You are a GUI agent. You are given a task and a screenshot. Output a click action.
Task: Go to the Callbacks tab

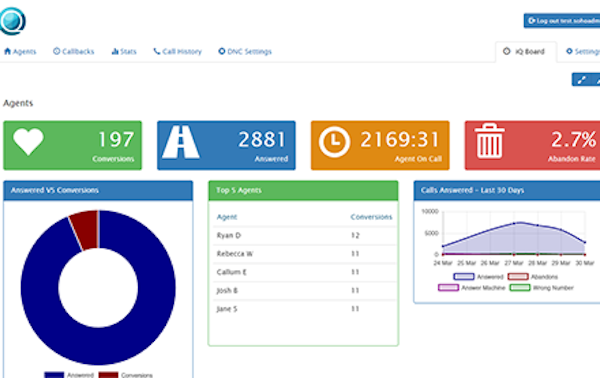pyautogui.click(x=73, y=51)
